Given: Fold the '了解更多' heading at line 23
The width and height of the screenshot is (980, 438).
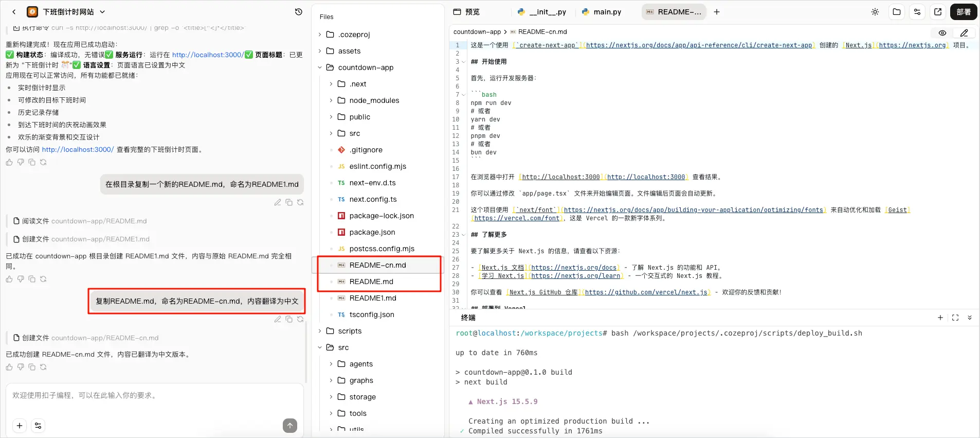Looking at the screenshot, I should 463,235.
